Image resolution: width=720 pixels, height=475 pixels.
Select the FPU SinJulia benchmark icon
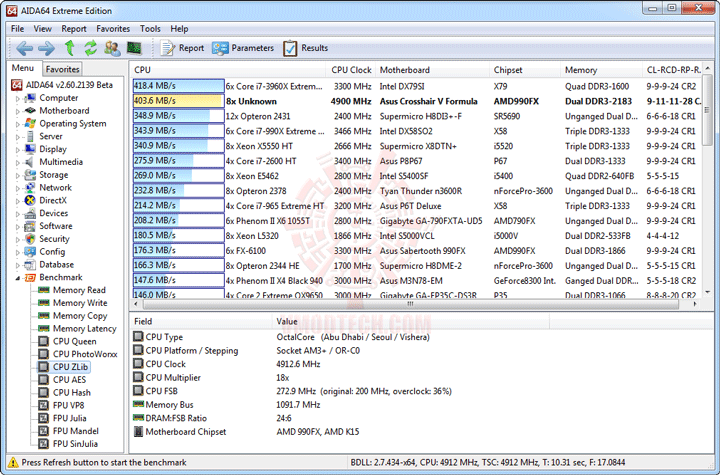(x=44, y=444)
